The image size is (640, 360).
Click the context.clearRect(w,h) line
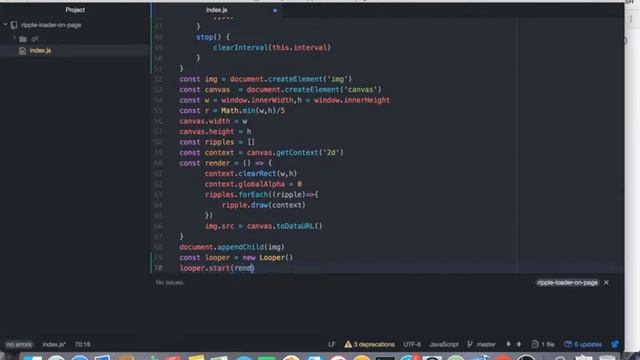(251, 173)
